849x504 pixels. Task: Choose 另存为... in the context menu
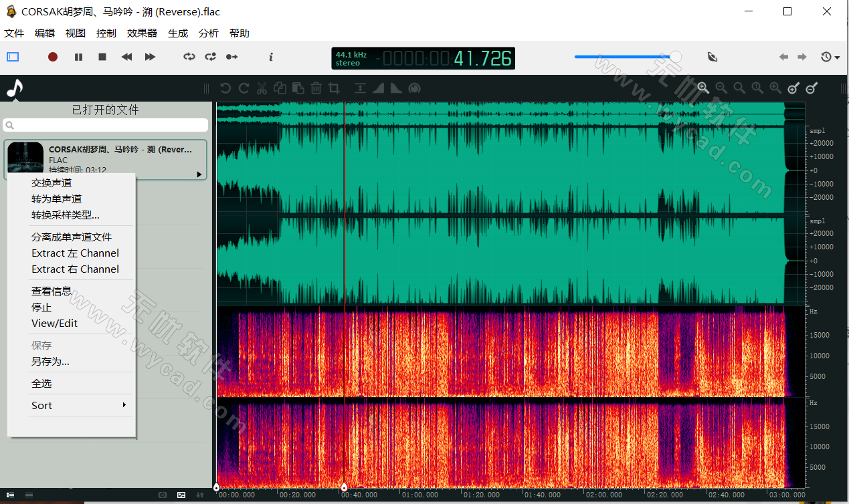pyautogui.click(x=50, y=362)
